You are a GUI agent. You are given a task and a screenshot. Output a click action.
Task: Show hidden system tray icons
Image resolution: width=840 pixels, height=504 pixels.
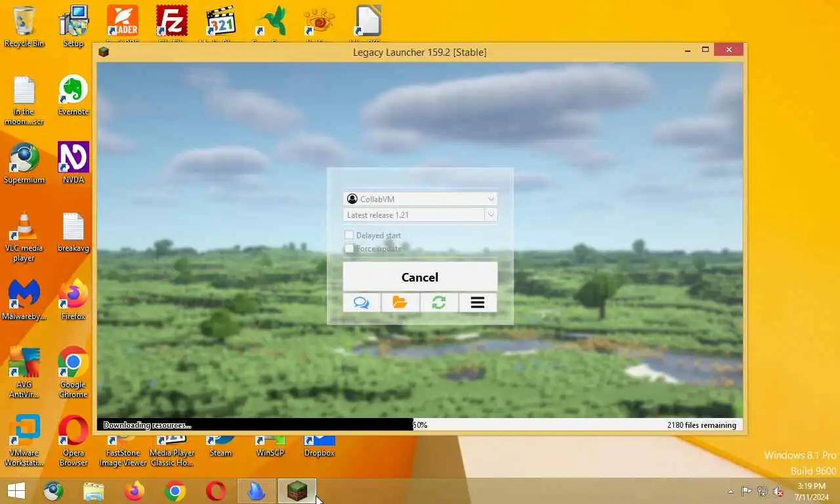tap(730, 492)
